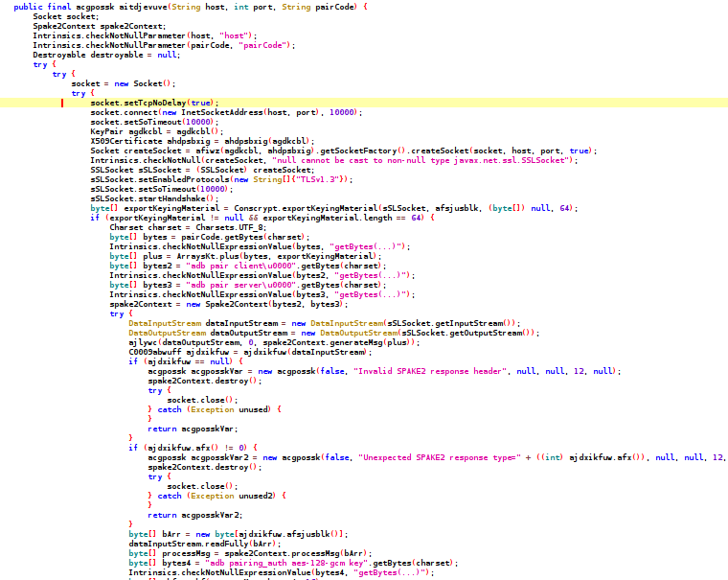Click 'new Spake2Context(bytes2, bytes3)' constructor call

pyautogui.click(x=264, y=305)
